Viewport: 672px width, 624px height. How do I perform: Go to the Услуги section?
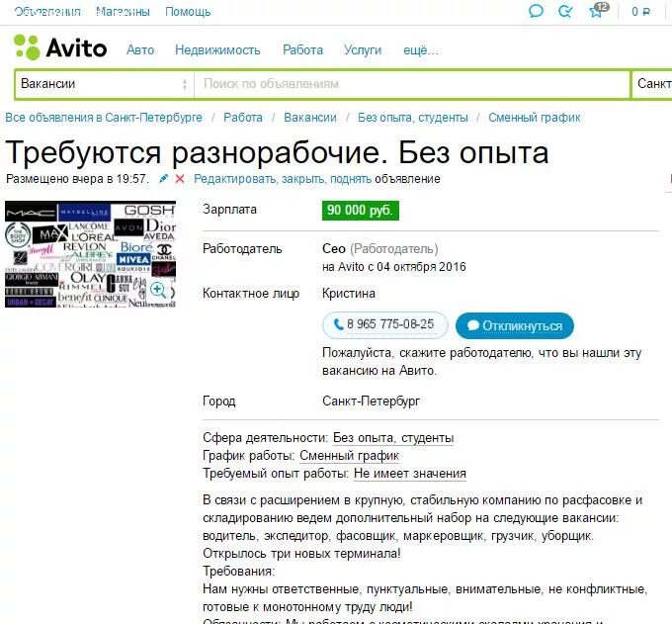[x=363, y=50]
